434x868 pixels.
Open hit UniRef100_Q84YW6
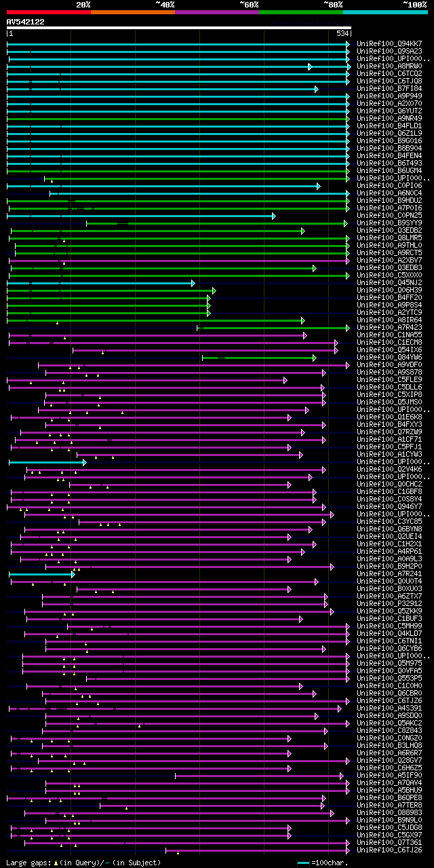[x=391, y=357]
